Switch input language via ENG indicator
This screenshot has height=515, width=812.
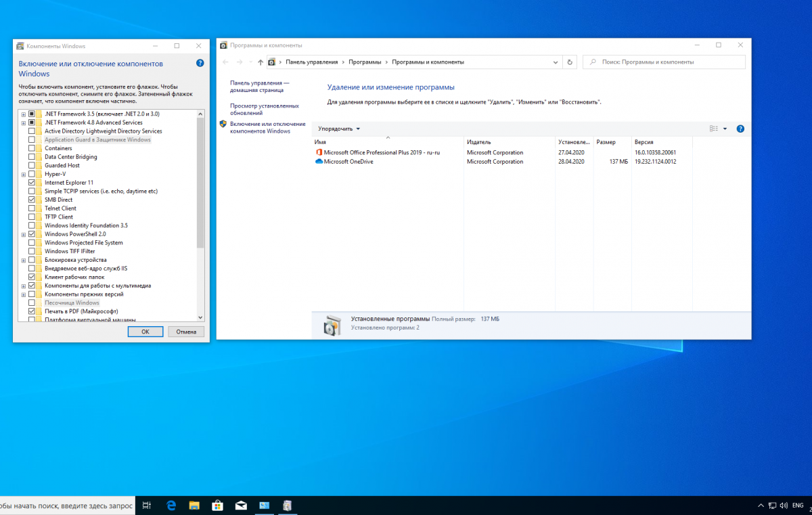[798, 506]
